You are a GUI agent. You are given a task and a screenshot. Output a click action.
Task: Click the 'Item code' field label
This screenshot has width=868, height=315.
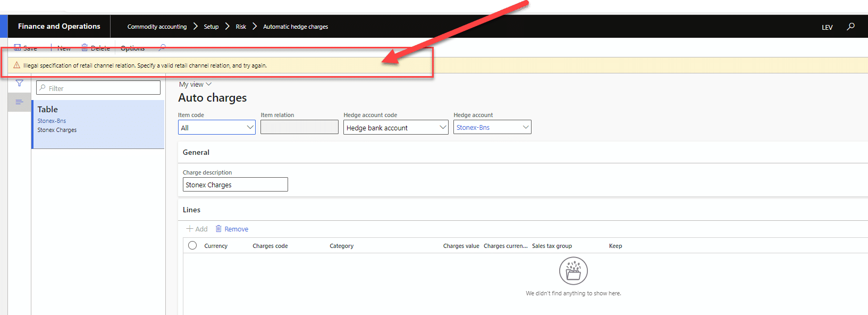(x=191, y=115)
